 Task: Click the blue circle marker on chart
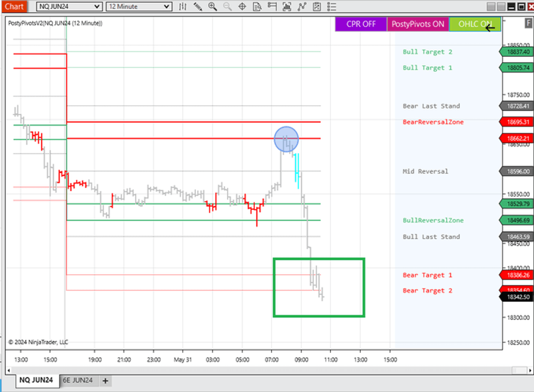286,139
